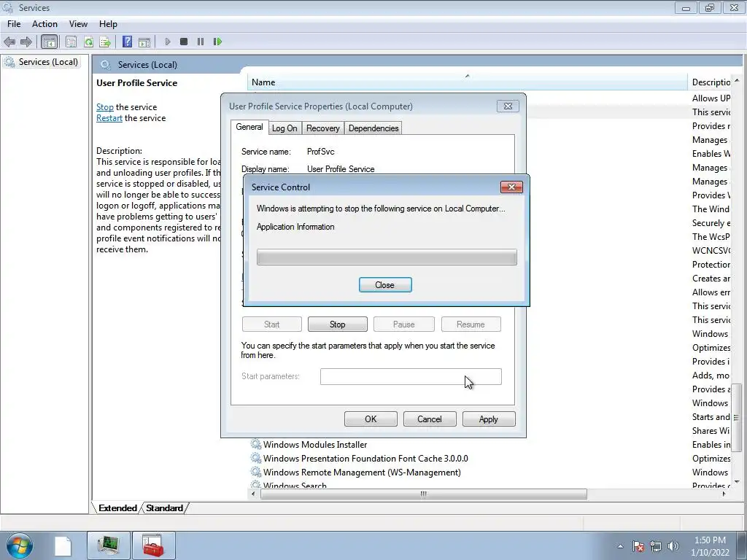Open the View menu
The width and height of the screenshot is (747, 560).
pos(78,24)
